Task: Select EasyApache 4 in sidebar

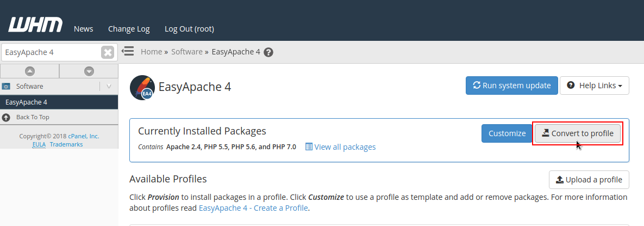Action: 59,102
